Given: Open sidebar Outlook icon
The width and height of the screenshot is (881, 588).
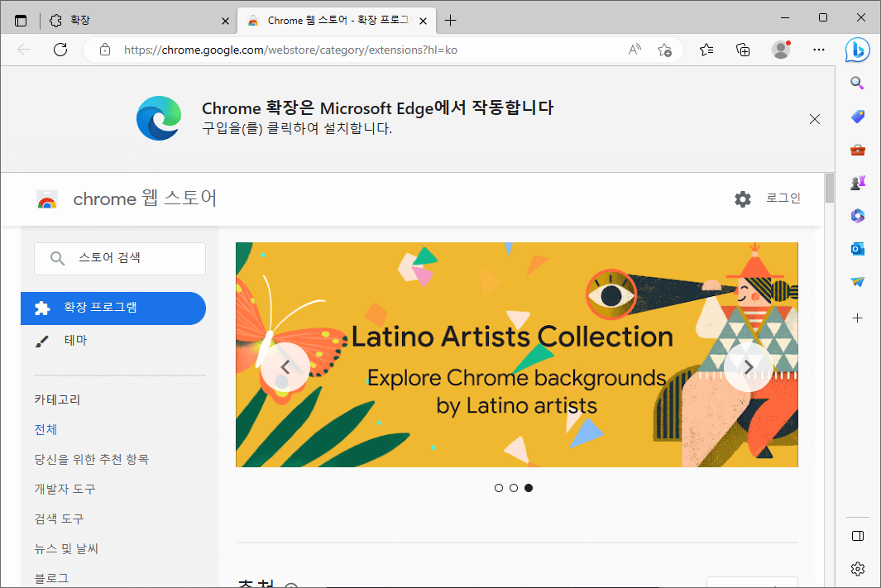Looking at the screenshot, I should point(857,249).
